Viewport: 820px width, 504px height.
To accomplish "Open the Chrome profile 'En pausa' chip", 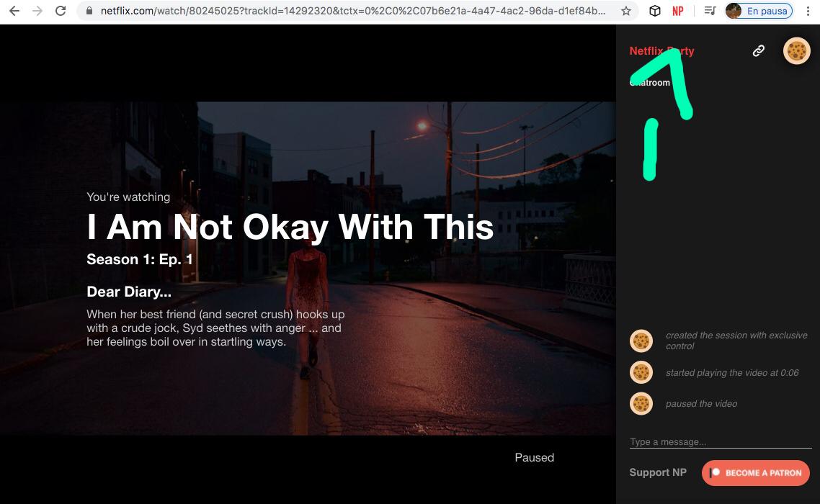I will click(759, 11).
